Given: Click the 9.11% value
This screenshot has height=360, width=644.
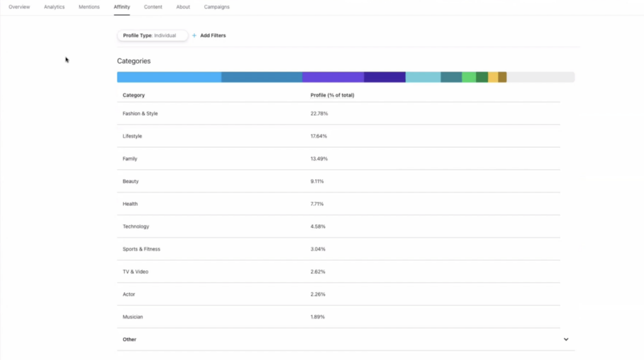Looking at the screenshot, I should click(317, 181).
